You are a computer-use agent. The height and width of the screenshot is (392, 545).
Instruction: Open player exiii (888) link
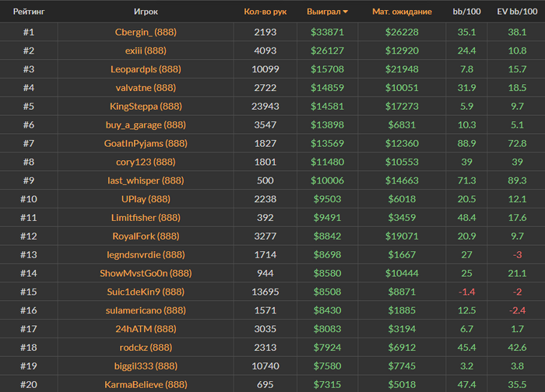click(x=146, y=51)
